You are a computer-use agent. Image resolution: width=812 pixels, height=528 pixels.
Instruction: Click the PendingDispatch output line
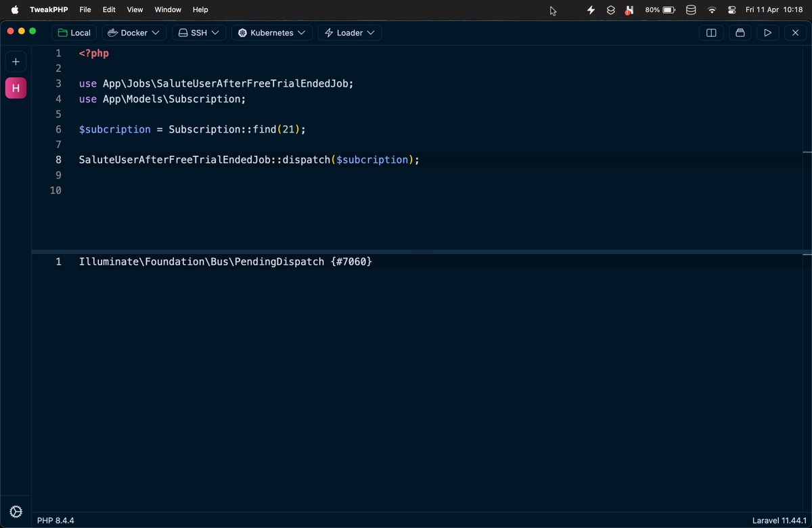coord(225,261)
